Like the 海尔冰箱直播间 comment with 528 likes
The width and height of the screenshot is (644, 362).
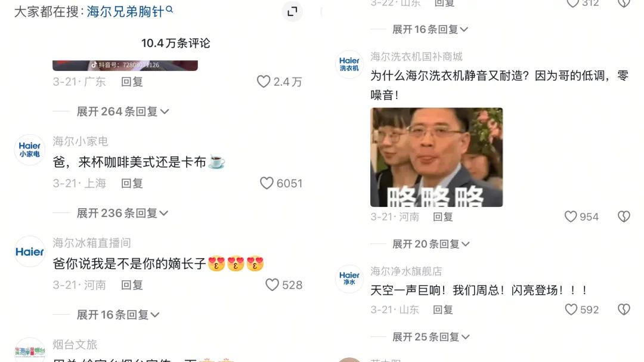click(272, 284)
